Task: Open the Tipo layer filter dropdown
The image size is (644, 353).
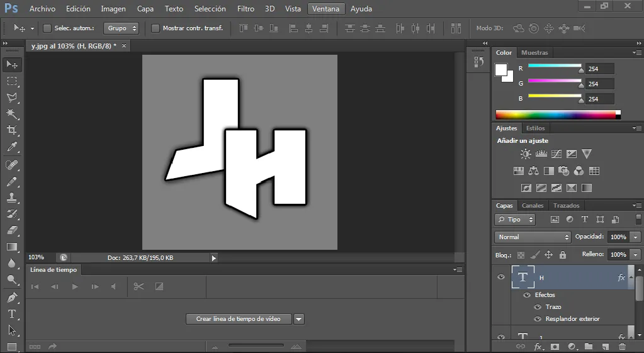Action: (515, 220)
